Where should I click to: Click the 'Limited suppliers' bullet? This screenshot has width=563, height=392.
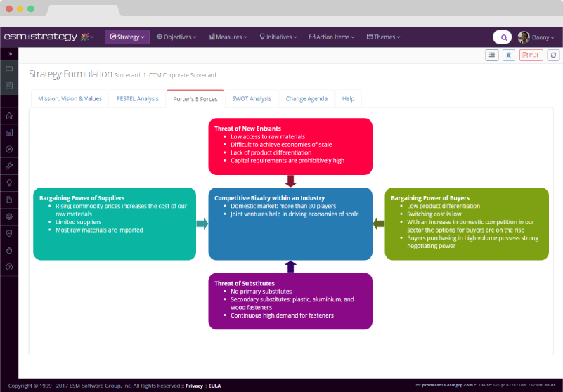78,222
